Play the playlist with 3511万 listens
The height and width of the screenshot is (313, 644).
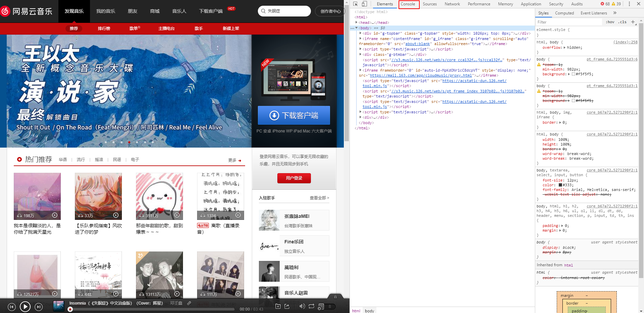177,215
